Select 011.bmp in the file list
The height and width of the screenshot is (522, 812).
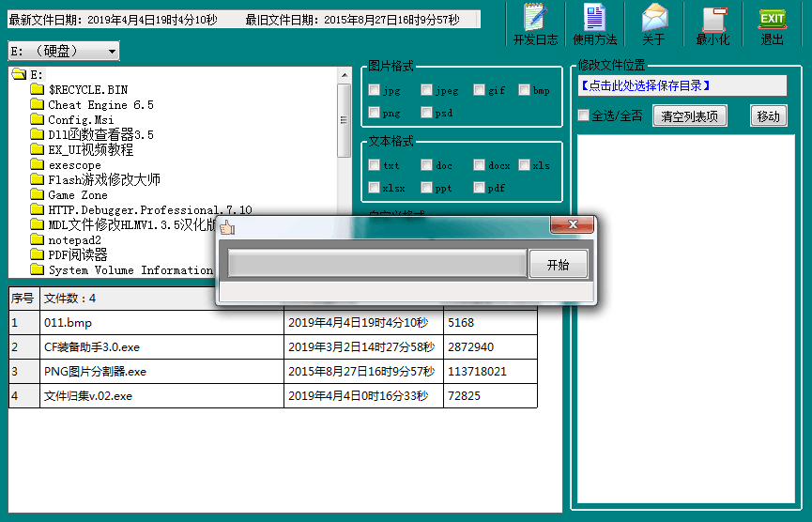click(161, 323)
